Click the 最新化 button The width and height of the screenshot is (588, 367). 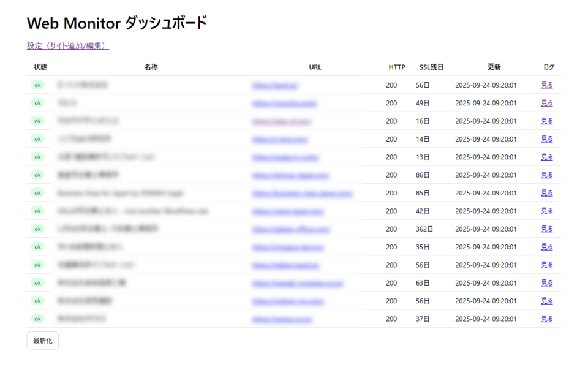(x=42, y=341)
